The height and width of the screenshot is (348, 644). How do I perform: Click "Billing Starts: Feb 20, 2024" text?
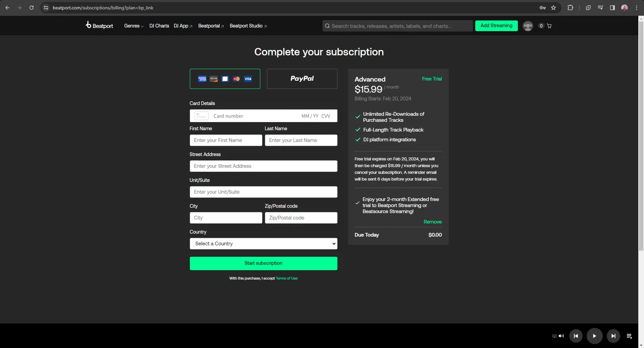click(x=383, y=99)
